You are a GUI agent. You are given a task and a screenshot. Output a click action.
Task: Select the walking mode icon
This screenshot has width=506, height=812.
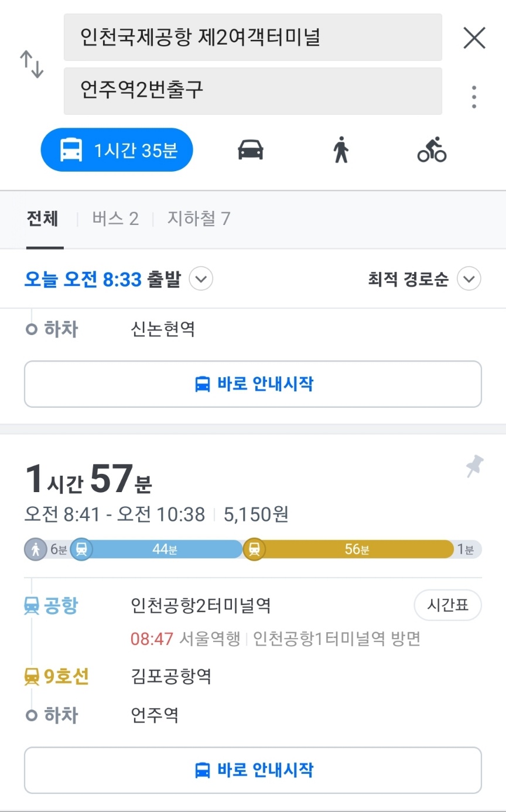pos(341,150)
